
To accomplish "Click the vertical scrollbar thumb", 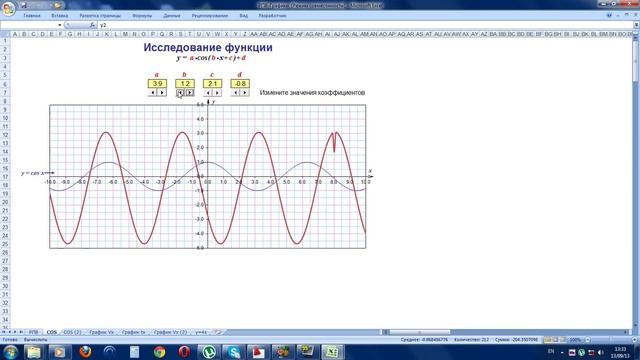I will [x=636, y=61].
